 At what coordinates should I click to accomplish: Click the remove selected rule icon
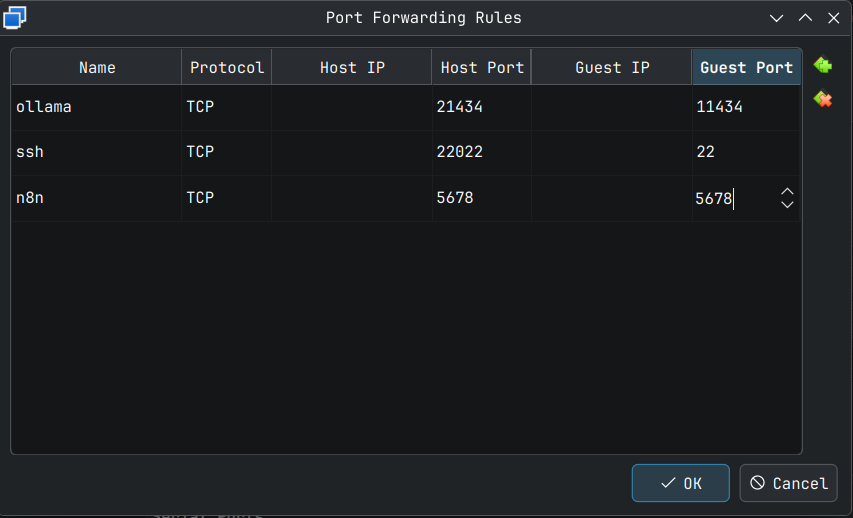pos(823,99)
